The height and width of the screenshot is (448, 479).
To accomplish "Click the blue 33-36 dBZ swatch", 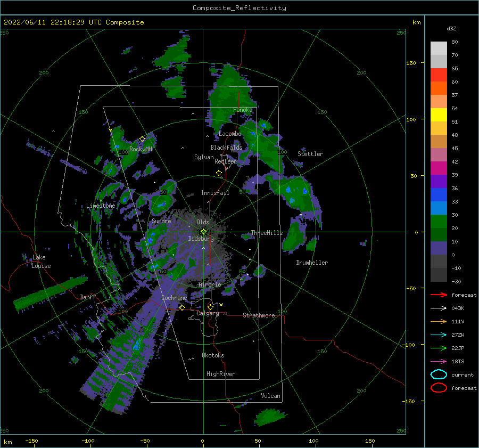I will pos(439,195).
